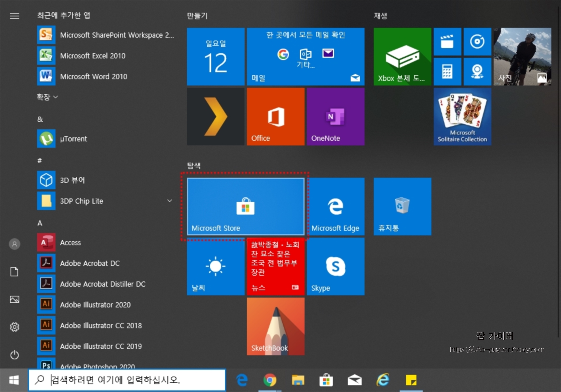
Task: Open the Xbox 본체 도우미 tile
Action: tap(402, 56)
